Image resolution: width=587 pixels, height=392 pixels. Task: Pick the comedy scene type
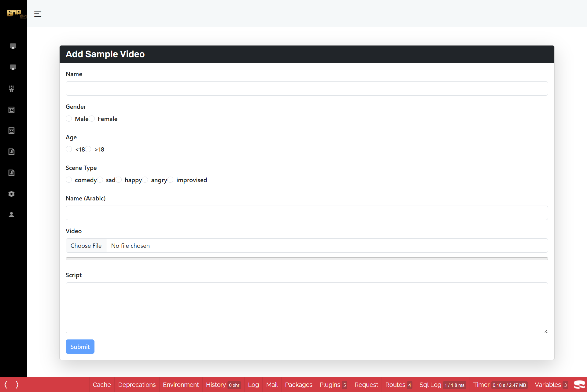coord(69,180)
